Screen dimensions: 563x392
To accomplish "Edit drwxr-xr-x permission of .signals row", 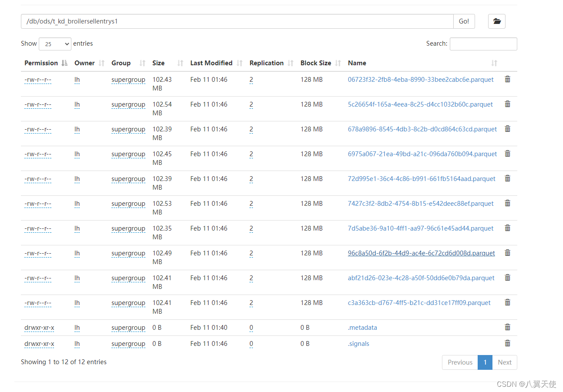I will pos(39,344).
